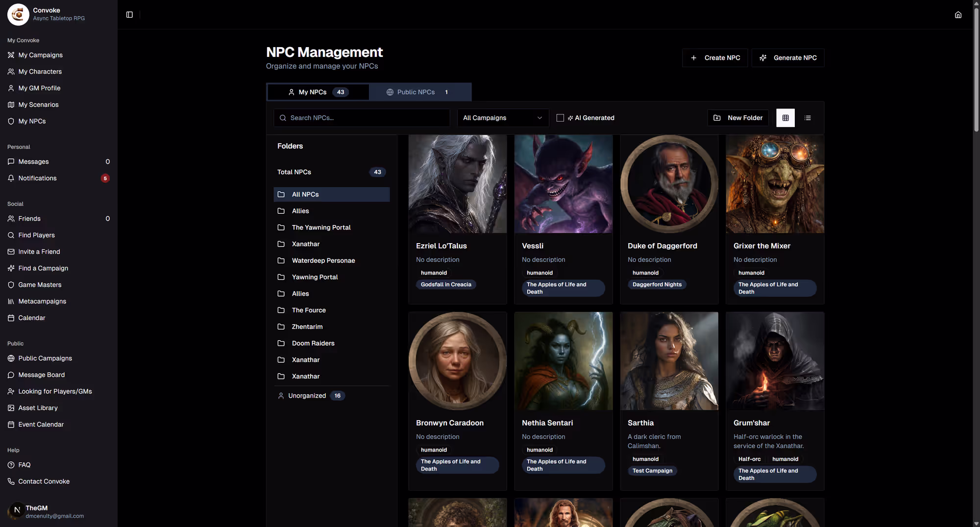Click the Convoke logo avatar
Image resolution: width=980 pixels, height=527 pixels.
[x=18, y=14]
